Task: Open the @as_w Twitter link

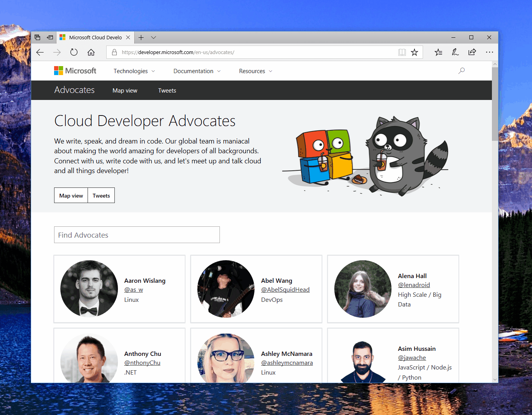Action: pyautogui.click(x=133, y=290)
